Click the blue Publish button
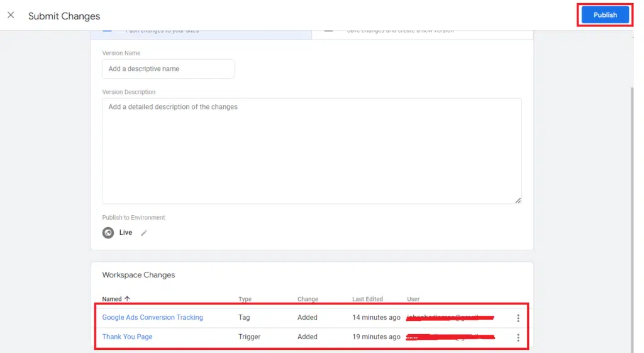Screen dimensions: 644x353 [604, 15]
